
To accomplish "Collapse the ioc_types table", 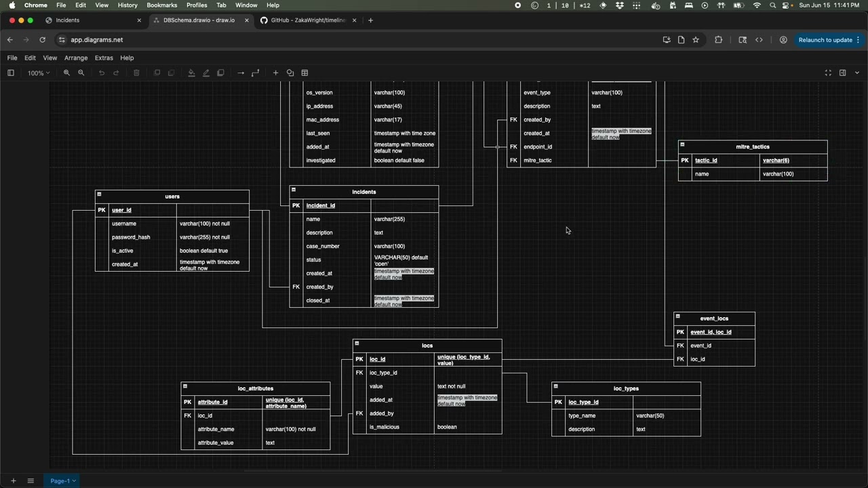I will tap(555, 386).
